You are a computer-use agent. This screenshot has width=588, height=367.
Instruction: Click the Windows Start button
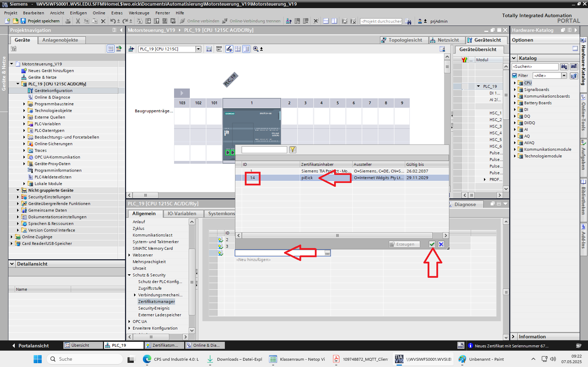click(x=37, y=359)
